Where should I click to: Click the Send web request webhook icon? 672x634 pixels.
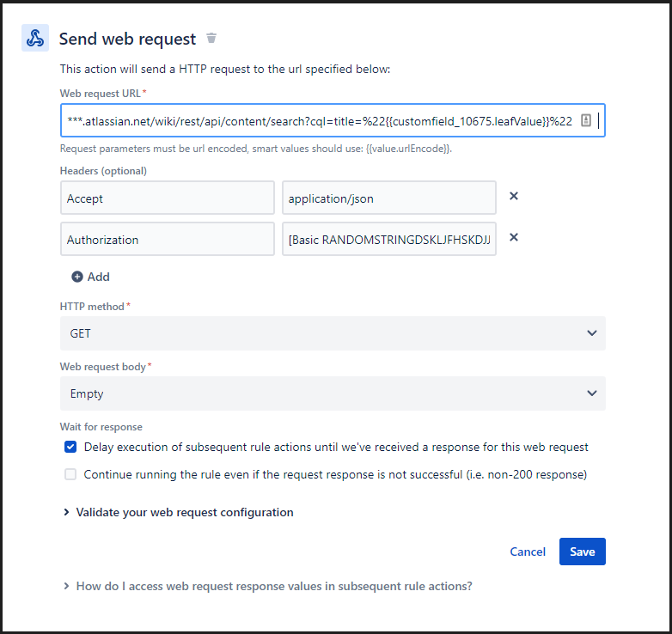[35, 39]
